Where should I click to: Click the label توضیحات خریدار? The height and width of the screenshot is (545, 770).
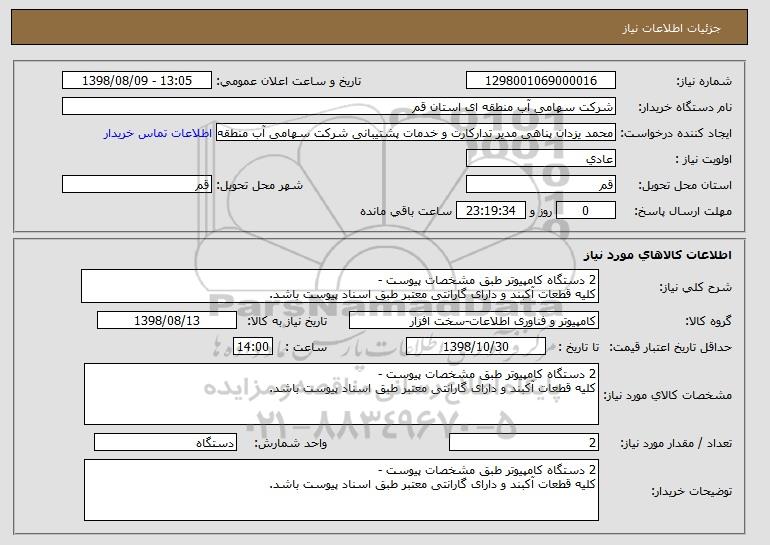[x=691, y=491]
